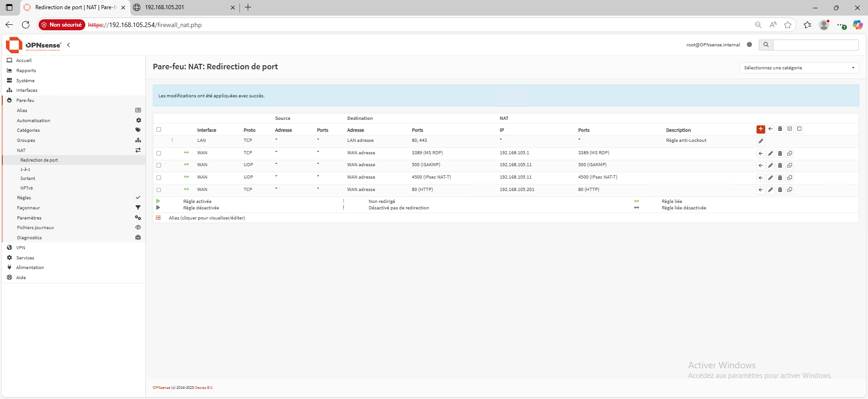The width and height of the screenshot is (868, 399).
Task: Enable selected rules via header check icon
Action: click(790, 129)
